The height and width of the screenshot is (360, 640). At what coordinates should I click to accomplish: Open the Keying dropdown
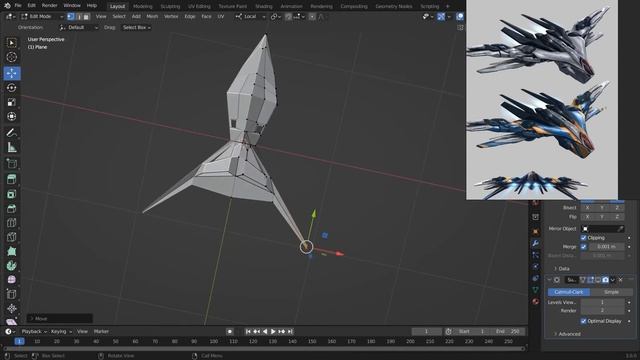(61, 331)
